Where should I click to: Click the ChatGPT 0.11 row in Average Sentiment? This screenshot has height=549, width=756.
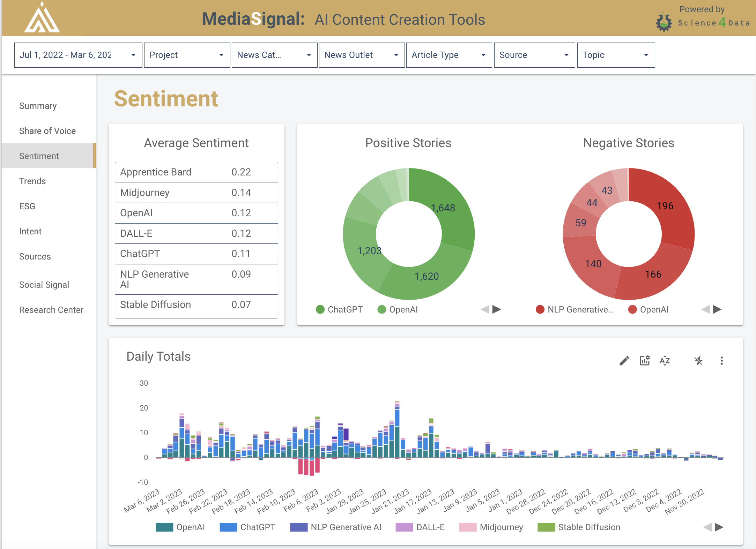coord(197,254)
